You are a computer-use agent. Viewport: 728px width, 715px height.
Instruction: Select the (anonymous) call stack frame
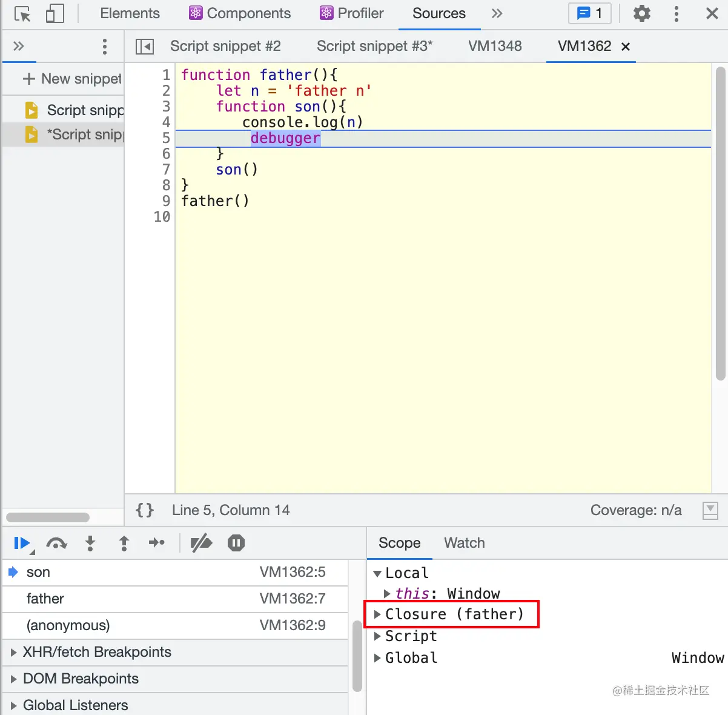pos(176,625)
